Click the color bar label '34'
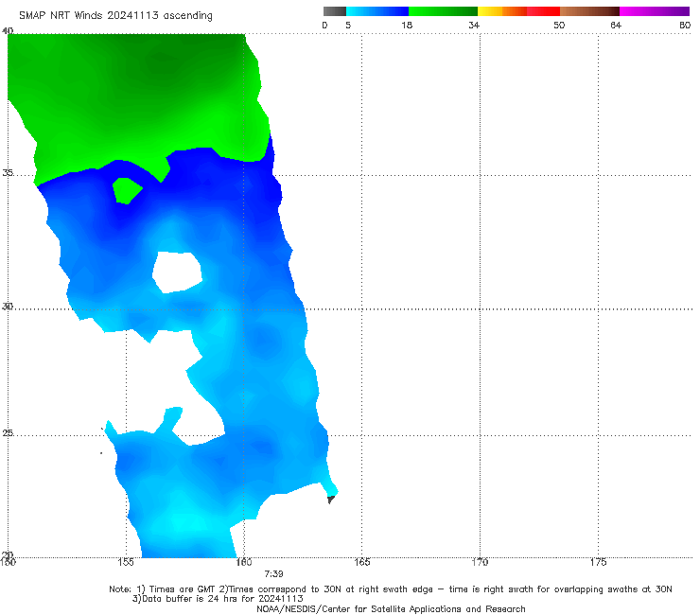The height and width of the screenshot is (615, 700). [474, 25]
